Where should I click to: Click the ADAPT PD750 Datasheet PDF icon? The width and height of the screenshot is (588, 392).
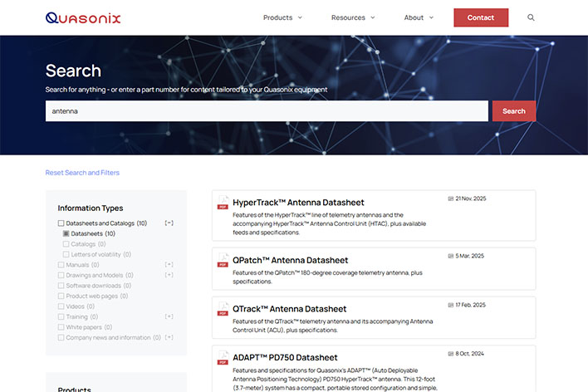click(x=223, y=359)
